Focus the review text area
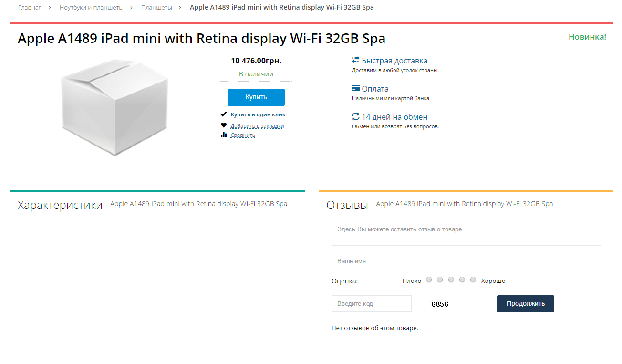622x364 pixels. (466, 233)
